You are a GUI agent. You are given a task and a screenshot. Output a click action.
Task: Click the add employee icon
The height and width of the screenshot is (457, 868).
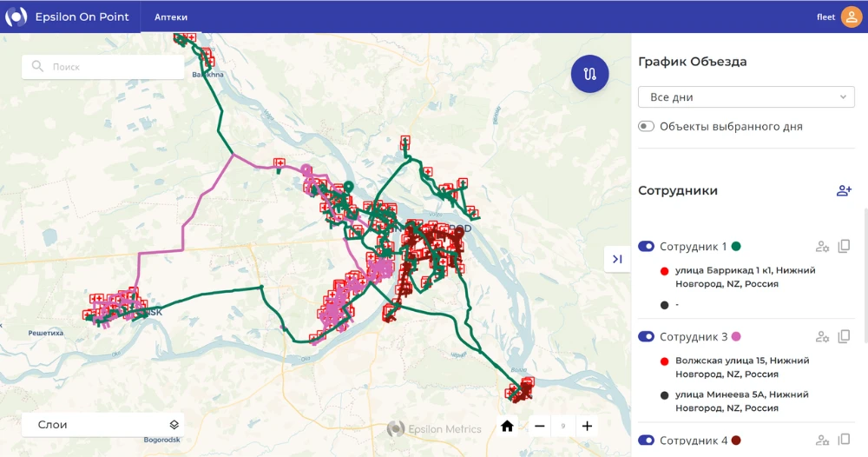coord(844,191)
